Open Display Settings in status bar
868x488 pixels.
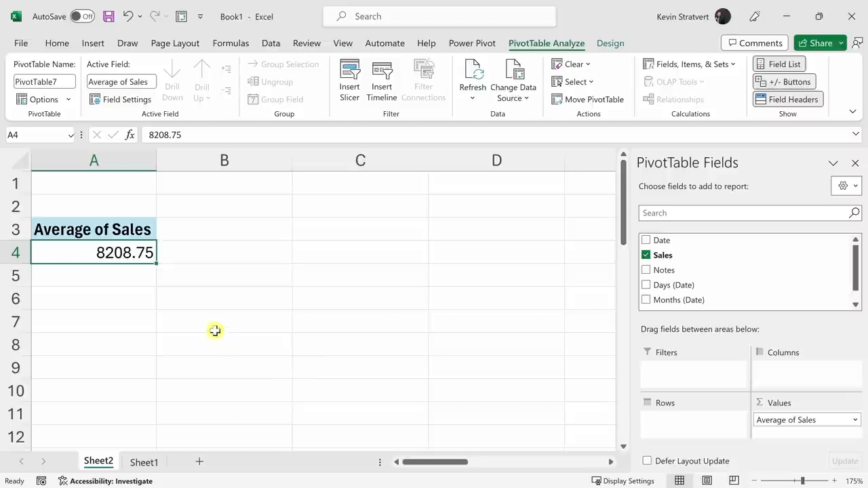(623, 481)
